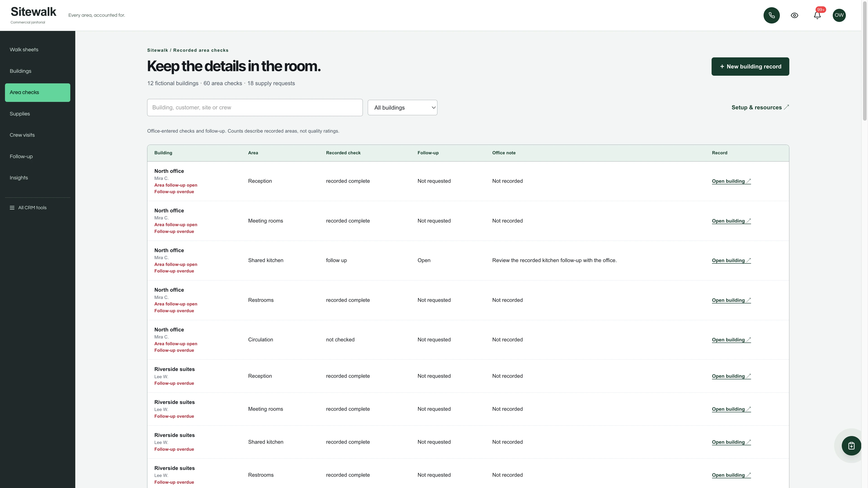Click the arrow icon next to Setup & resources
The image size is (868, 488).
786,108
